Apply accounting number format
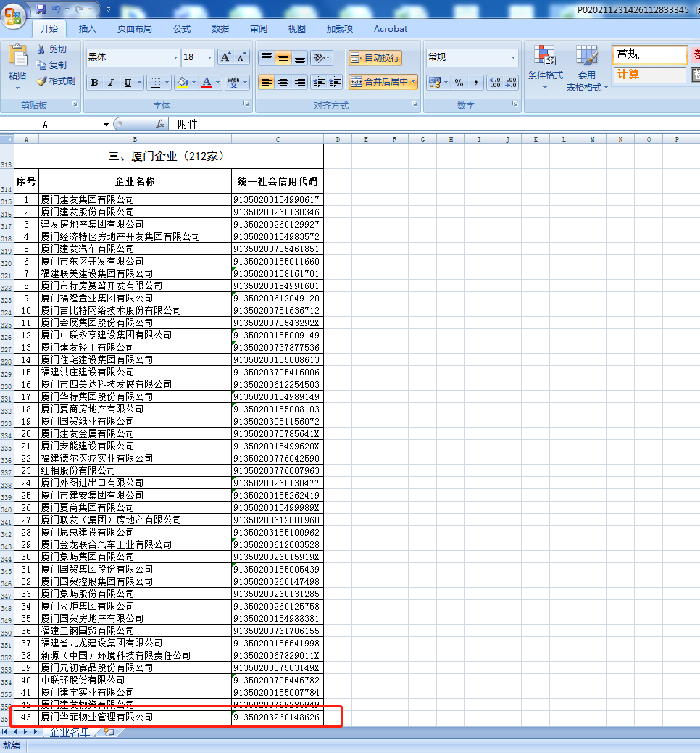Viewport: 700px width, 753px height. [x=435, y=83]
